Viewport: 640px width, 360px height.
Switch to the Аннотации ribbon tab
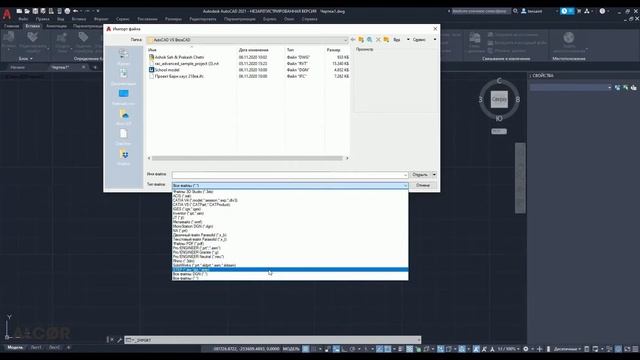[x=56, y=26]
